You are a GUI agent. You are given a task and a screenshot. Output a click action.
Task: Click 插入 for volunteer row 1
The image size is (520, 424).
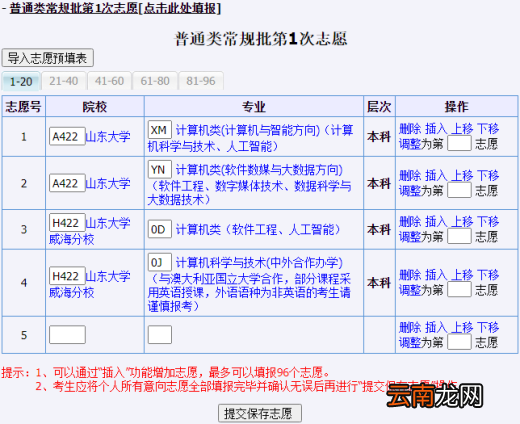[x=436, y=129]
